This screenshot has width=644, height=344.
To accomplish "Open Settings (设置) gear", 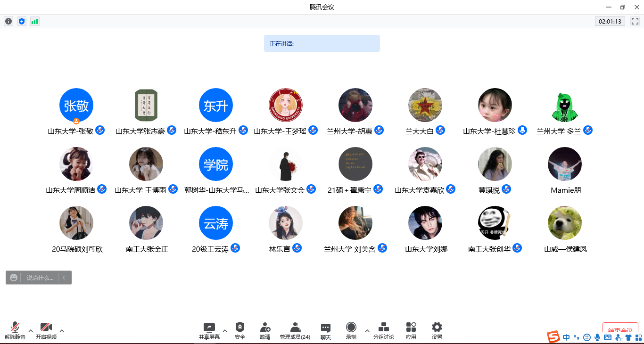I will 437,330.
